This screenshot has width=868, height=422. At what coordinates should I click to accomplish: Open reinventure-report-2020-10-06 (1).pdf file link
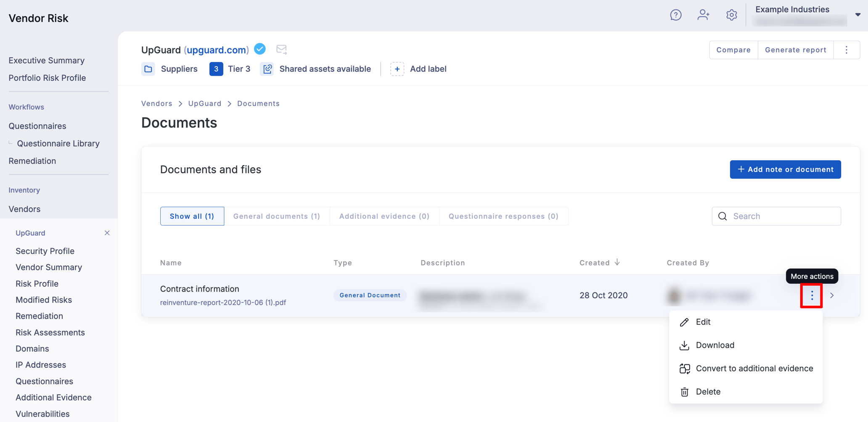[x=223, y=303]
